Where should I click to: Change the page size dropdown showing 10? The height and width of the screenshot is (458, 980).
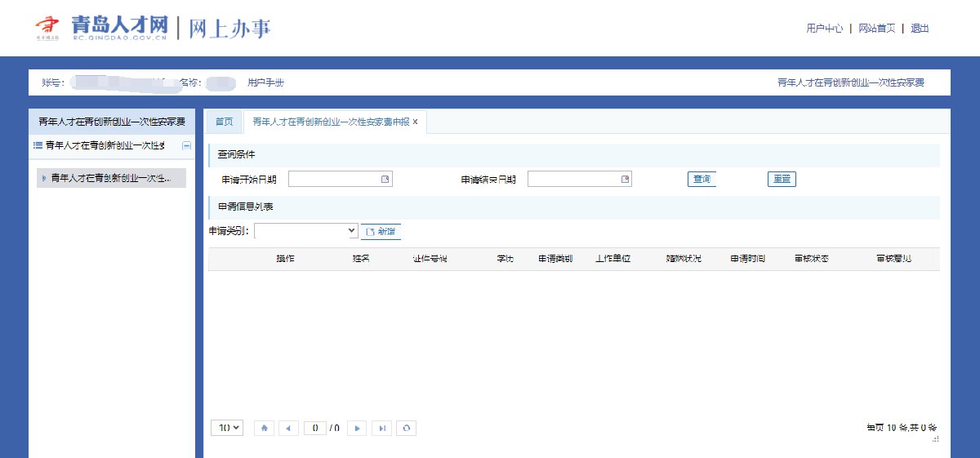click(x=227, y=428)
